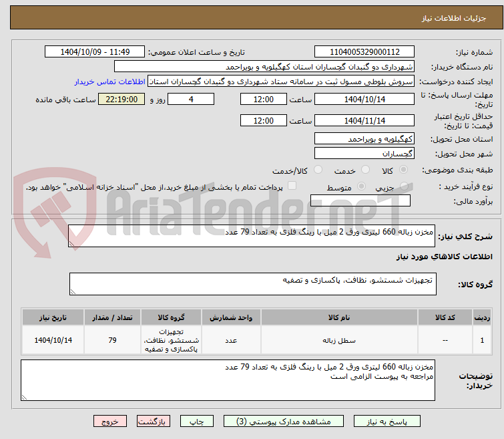The width and height of the screenshot is (504, 439).
Task: Click the quantity cell showing 79
Action: click(113, 340)
